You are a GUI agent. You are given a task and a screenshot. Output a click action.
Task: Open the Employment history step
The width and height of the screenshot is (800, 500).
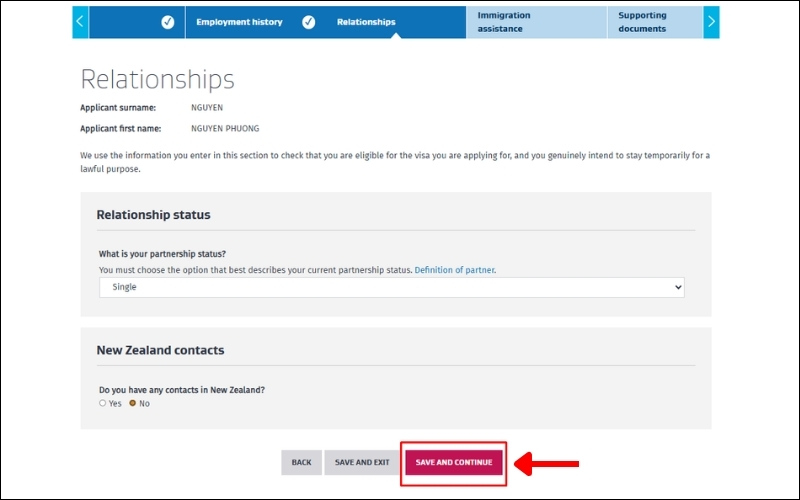coord(239,22)
